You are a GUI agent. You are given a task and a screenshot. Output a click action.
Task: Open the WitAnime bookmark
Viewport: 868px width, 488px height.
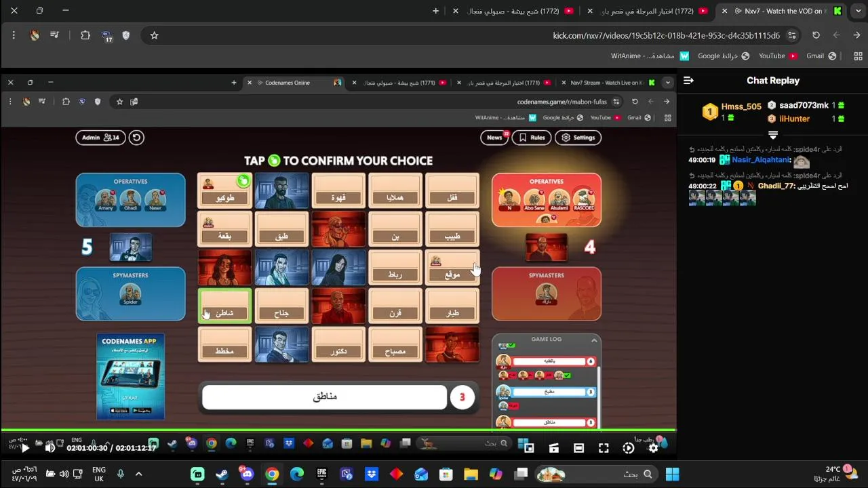pyautogui.click(x=650, y=56)
